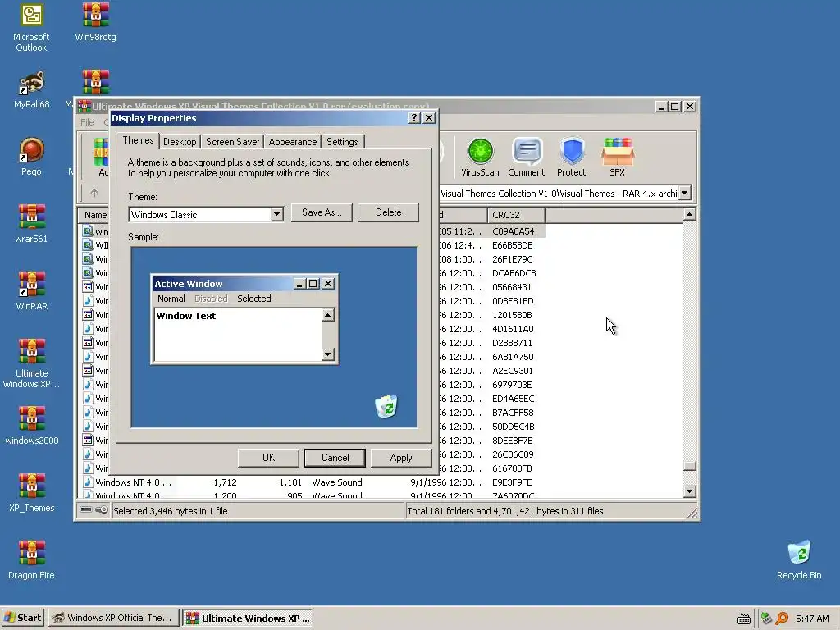Click the Windows Classic theme combo box
This screenshot has width=840, height=630.
[x=206, y=215]
